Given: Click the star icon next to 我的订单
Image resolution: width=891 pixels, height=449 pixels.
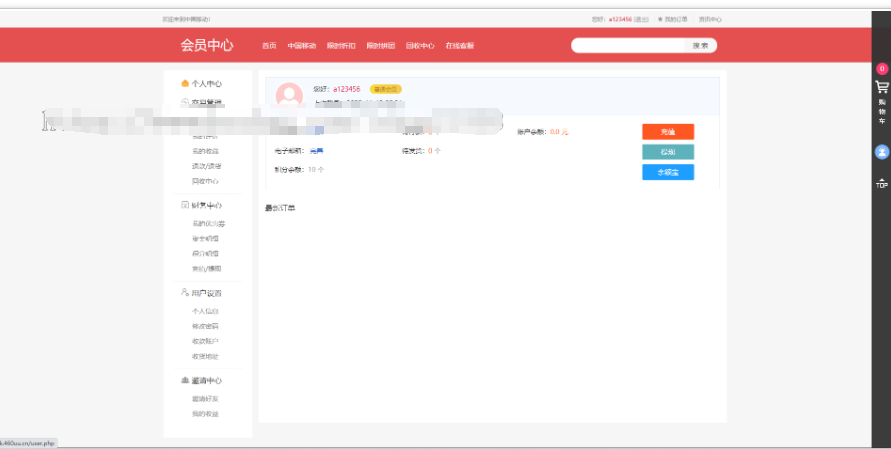Looking at the screenshot, I should click(660, 19).
